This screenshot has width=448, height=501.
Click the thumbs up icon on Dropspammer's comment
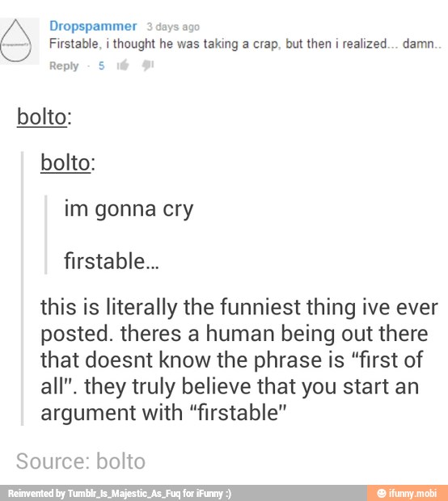click(x=123, y=65)
